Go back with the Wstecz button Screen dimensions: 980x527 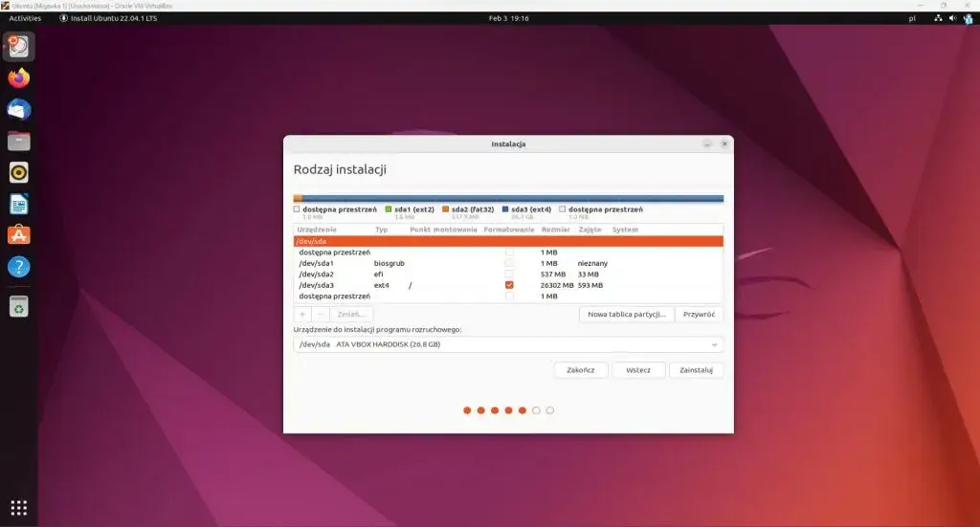click(x=638, y=370)
